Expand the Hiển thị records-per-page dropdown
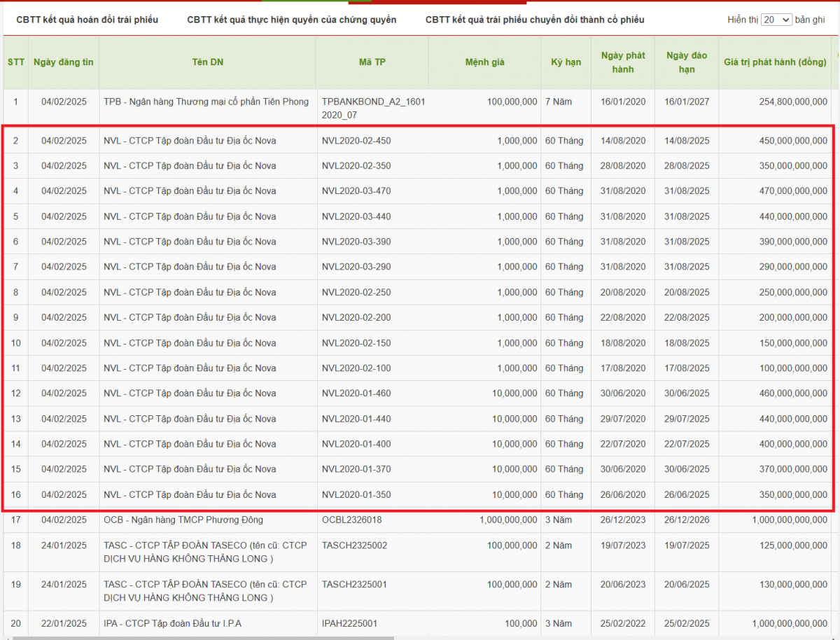The width and height of the screenshot is (840, 640). pos(776,20)
